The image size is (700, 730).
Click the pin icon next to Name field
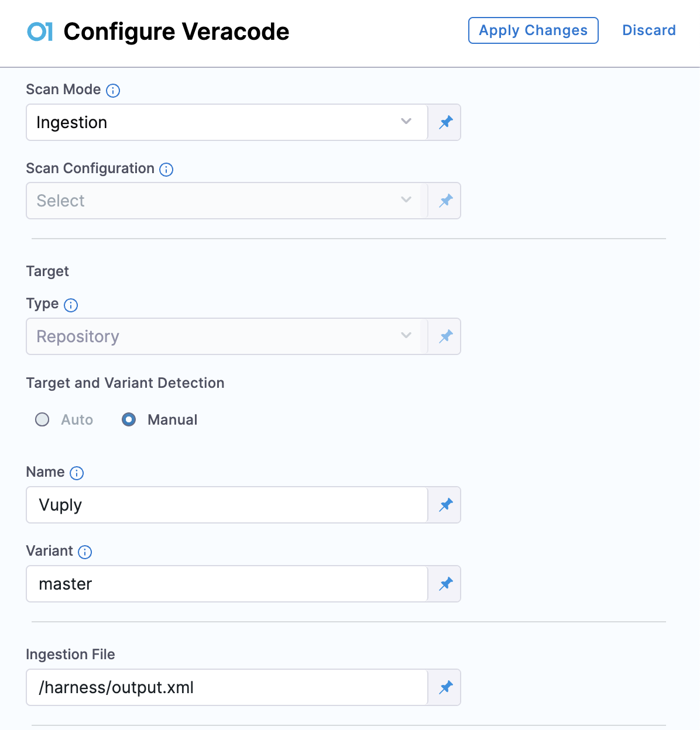pos(445,505)
